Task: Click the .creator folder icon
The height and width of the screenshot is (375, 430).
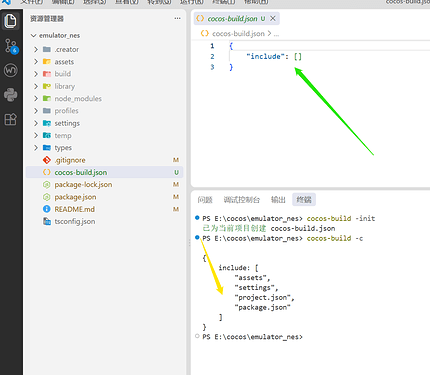Action: 47,49
